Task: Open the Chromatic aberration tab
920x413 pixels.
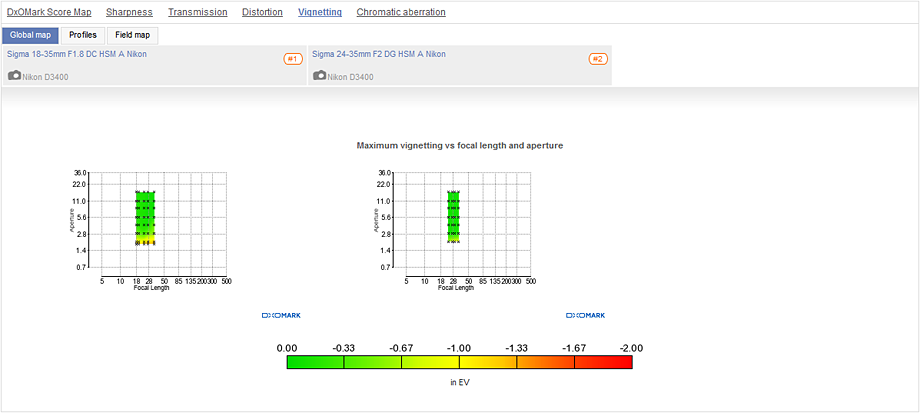Action: (401, 12)
